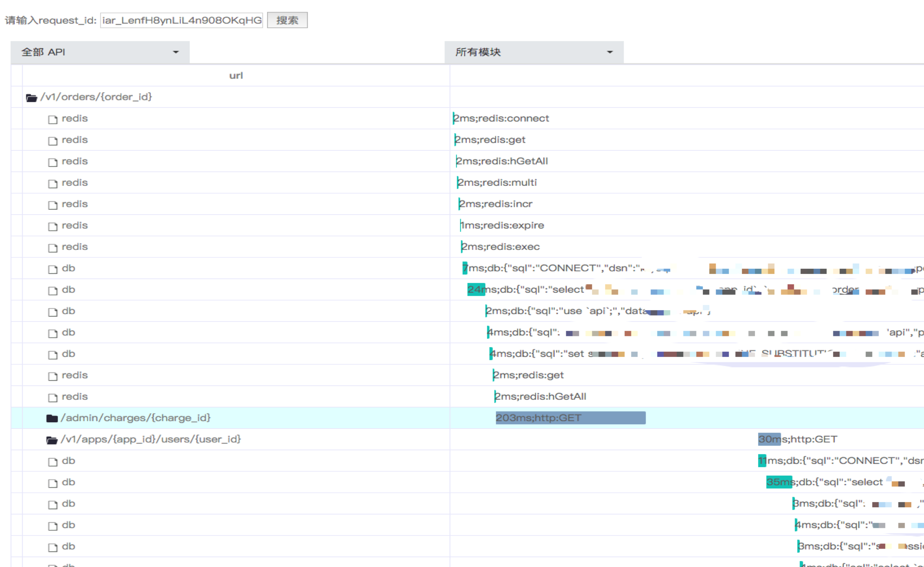Click the closed folder icon for /admin/charges/{charge_id}
This screenshot has height=567, width=924.
coord(52,418)
